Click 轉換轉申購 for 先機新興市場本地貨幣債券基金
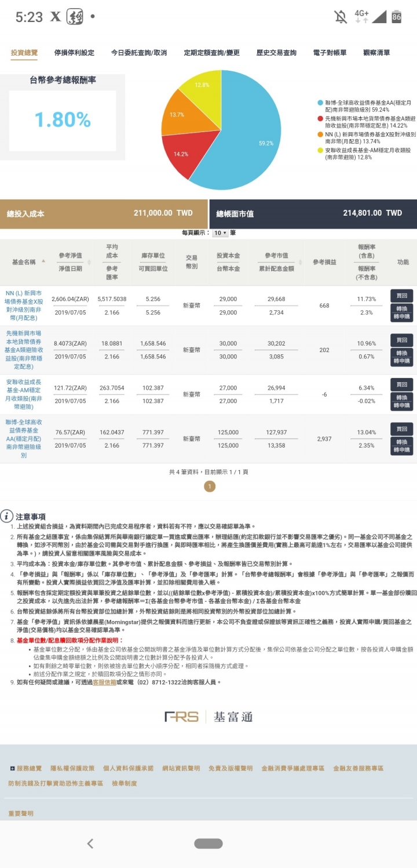Image resolution: width=417 pixels, height=868 pixels. (401, 357)
